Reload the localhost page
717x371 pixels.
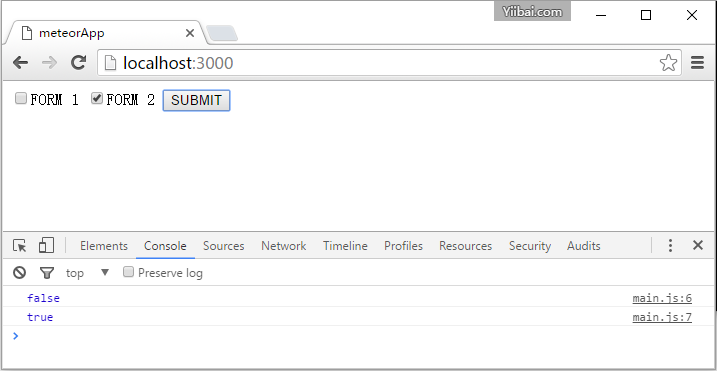tap(79, 62)
